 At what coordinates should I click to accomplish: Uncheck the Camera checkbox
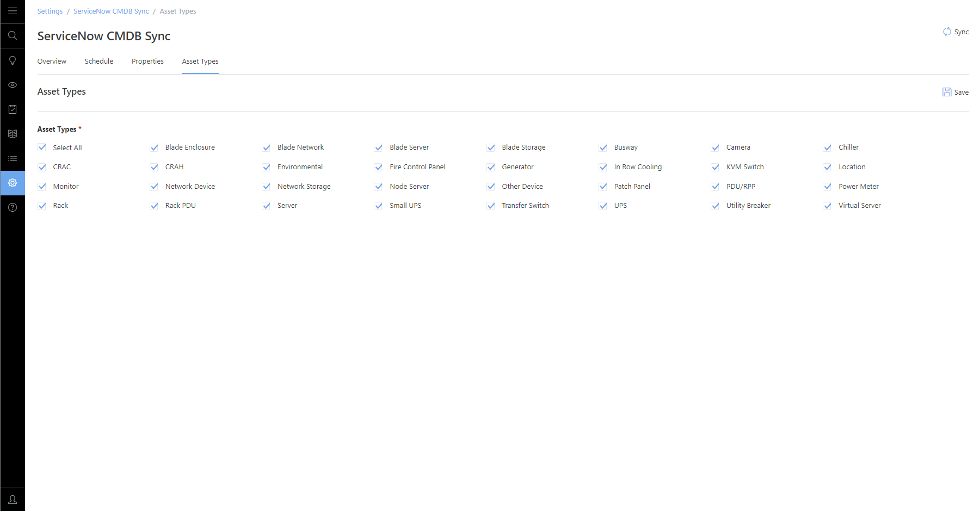[x=715, y=147]
